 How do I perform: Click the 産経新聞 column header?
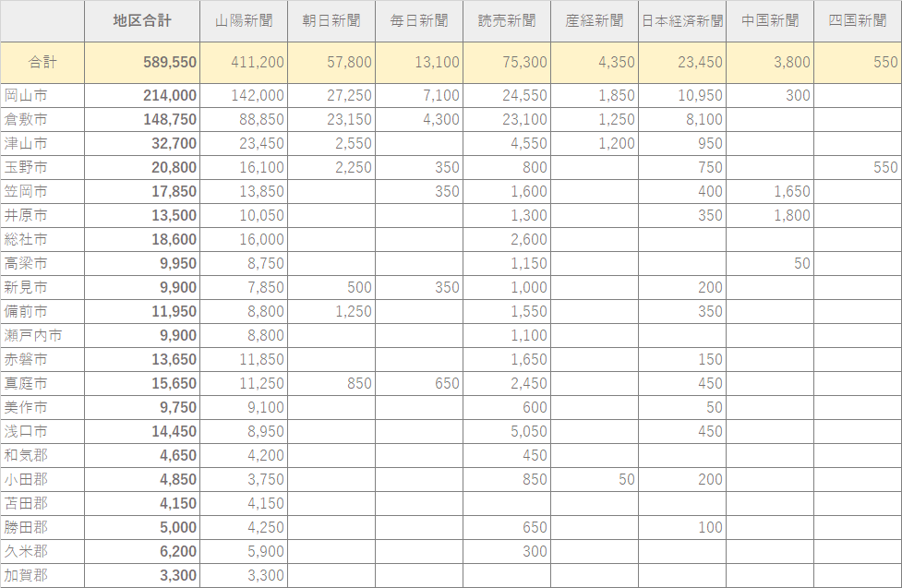(x=595, y=20)
